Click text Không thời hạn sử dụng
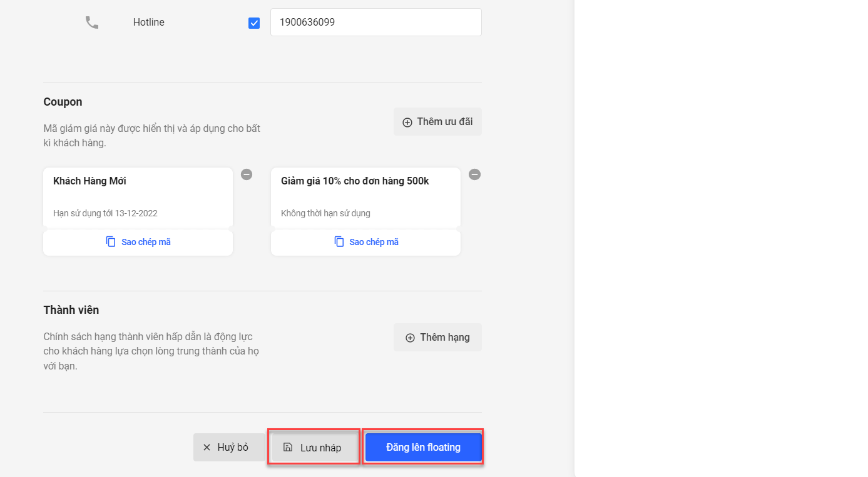Image resolution: width=868 pixels, height=477 pixels. click(x=325, y=213)
